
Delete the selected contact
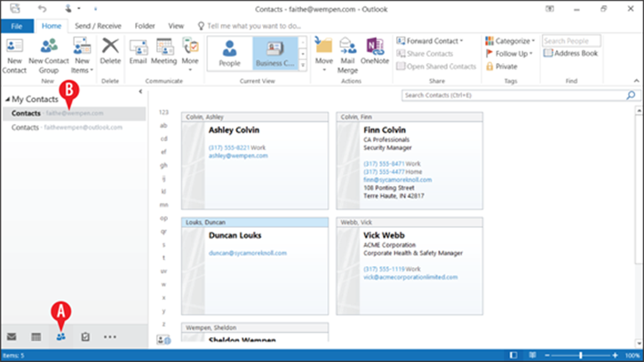pyautogui.click(x=110, y=51)
